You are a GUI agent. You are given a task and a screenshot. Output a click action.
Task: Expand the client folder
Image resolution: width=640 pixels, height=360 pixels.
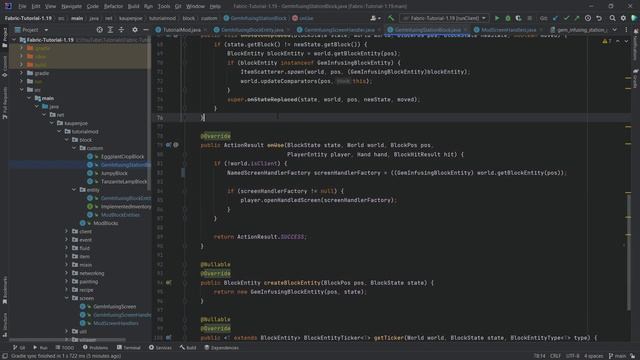[x=67, y=231]
